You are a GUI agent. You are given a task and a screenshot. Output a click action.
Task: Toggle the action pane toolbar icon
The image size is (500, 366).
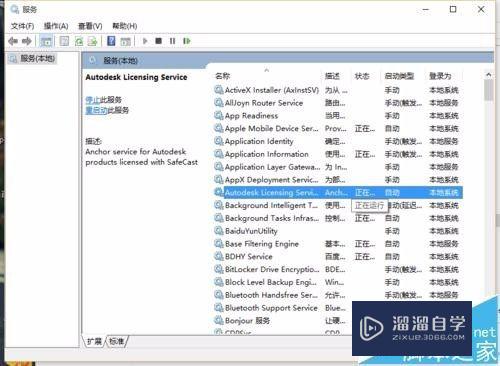(125, 41)
